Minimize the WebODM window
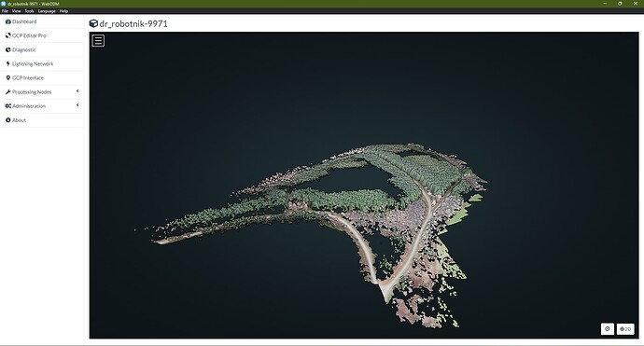This screenshot has width=644, height=346. click(x=605, y=4)
